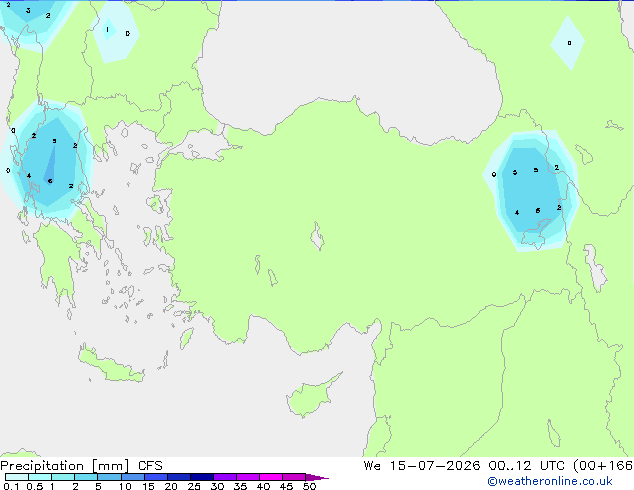
Task: Click the "(00+166" forecast offset text
Action: [603, 465]
